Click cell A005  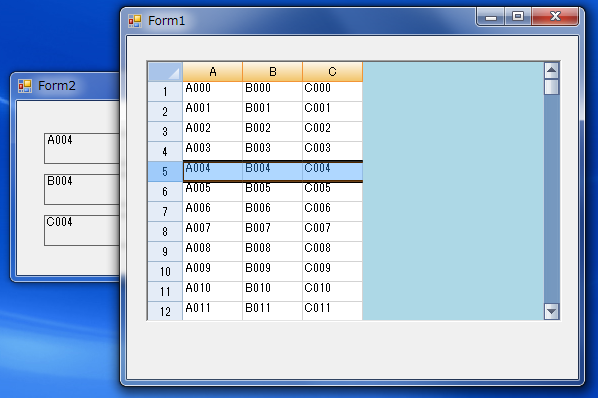click(212, 191)
